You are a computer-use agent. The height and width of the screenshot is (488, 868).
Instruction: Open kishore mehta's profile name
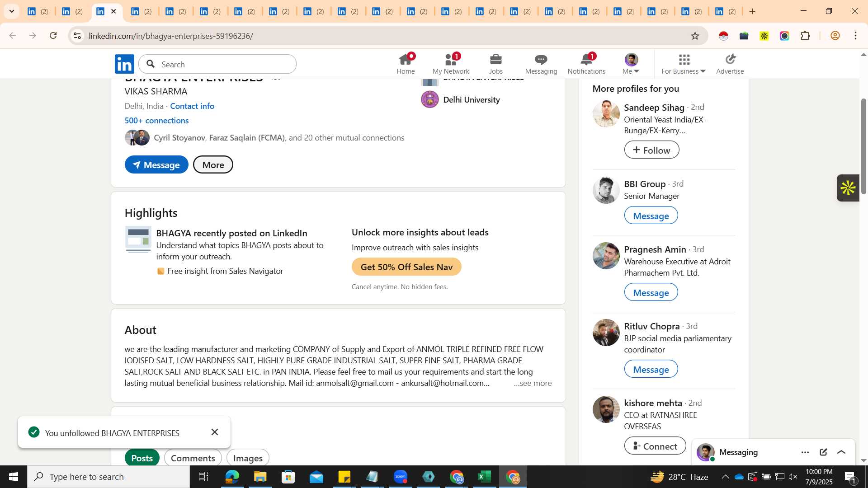[x=653, y=403]
